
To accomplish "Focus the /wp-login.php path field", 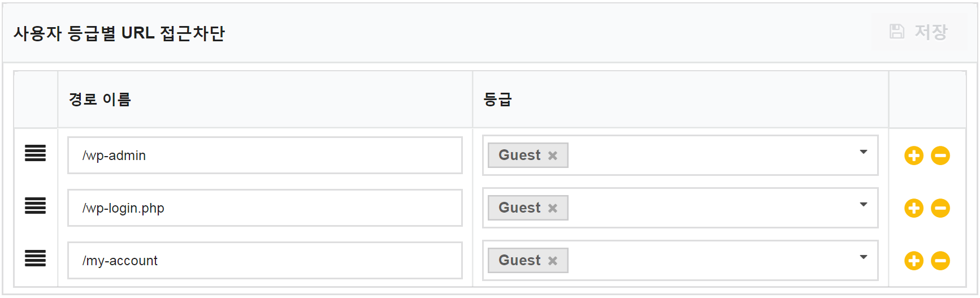I will tap(265, 208).
